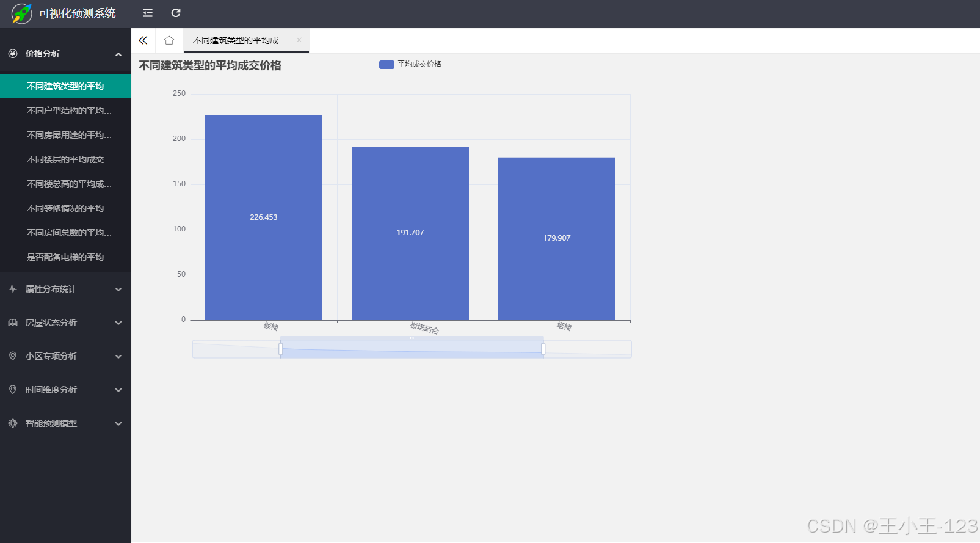980x543 pixels.
Task: Expand the 智能预测模型 chevron
Action: tap(118, 424)
